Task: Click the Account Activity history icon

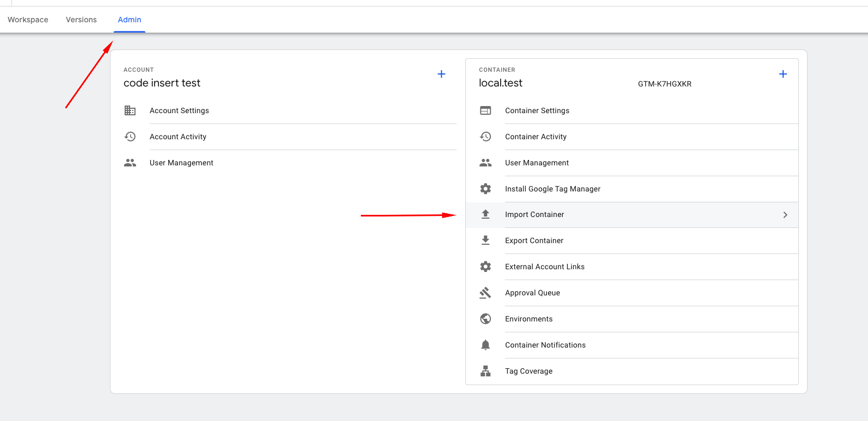Action: pyautogui.click(x=130, y=137)
